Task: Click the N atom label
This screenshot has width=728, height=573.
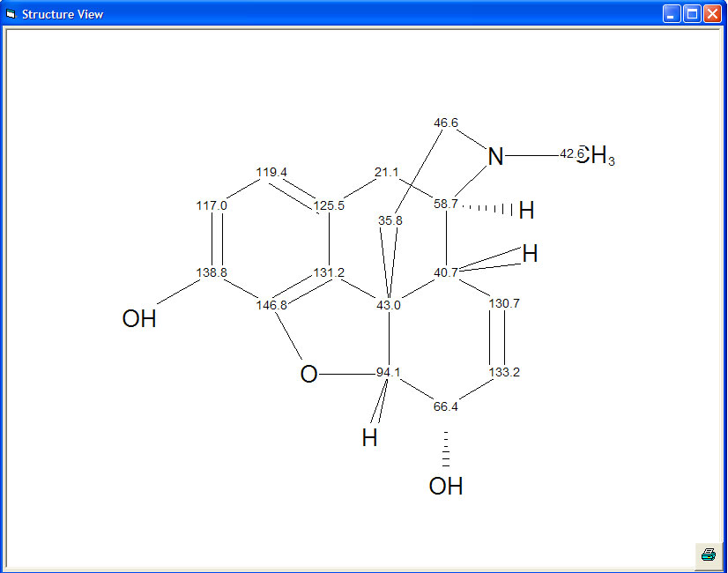Action: coord(495,157)
